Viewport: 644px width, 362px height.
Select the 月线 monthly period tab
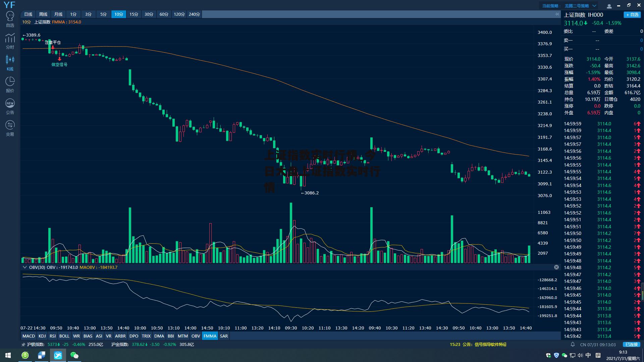[58, 14]
